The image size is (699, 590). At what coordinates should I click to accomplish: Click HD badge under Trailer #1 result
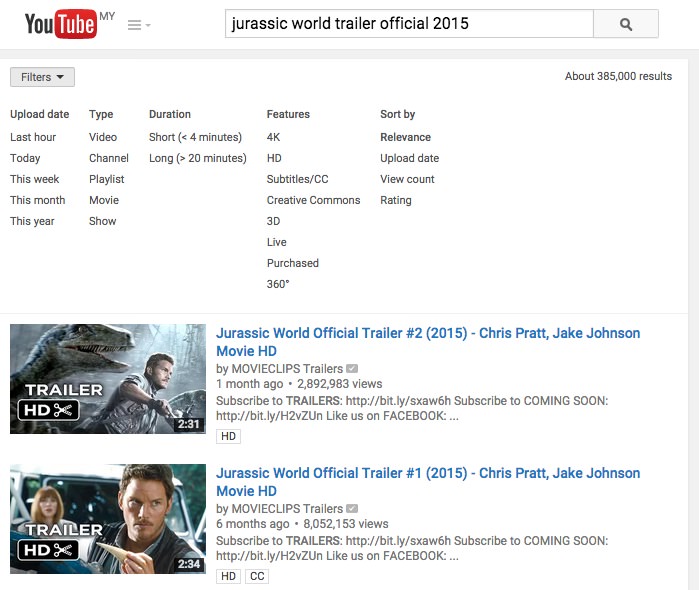point(228,576)
